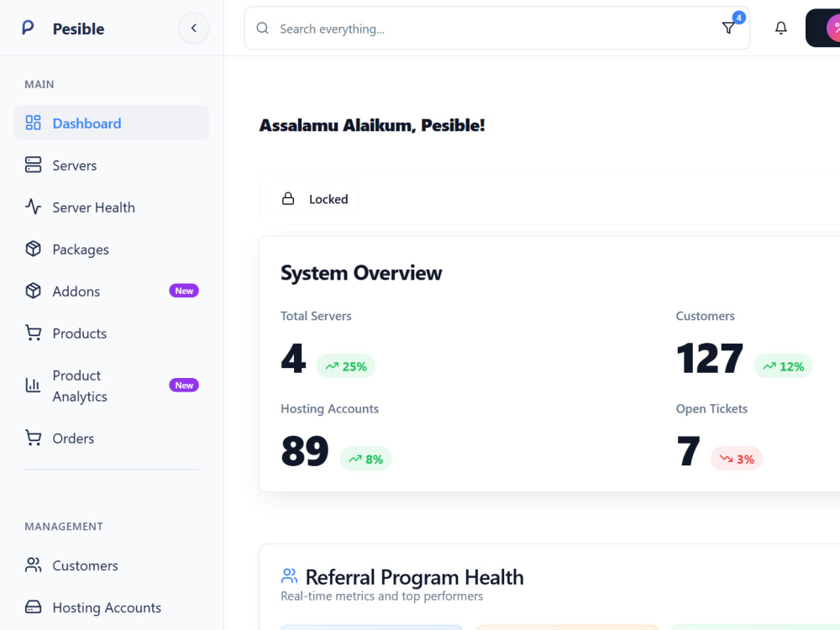840x630 pixels.
Task: Collapse the sidebar with chevron button
Action: (x=193, y=28)
